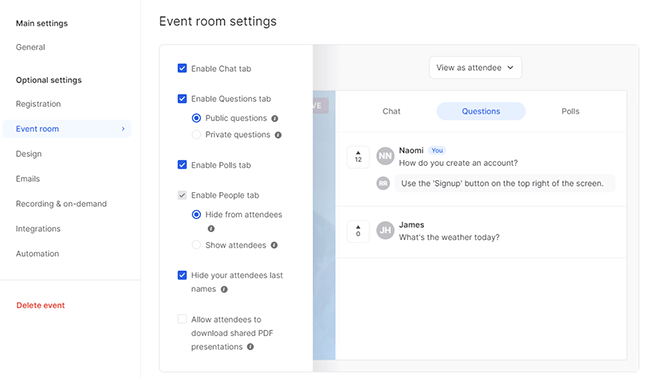The image size is (650, 379).
Task: Click chevron next to Event room
Action: click(123, 129)
